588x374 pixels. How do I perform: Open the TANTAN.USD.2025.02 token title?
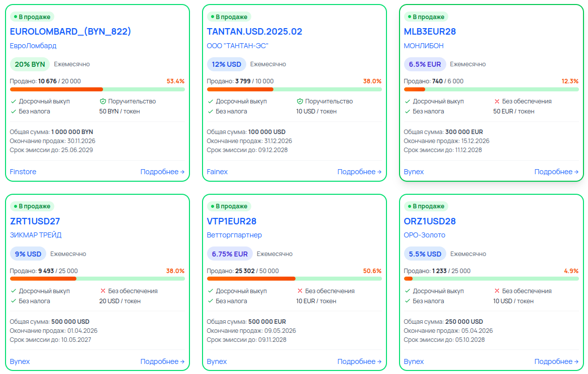pyautogui.click(x=254, y=32)
